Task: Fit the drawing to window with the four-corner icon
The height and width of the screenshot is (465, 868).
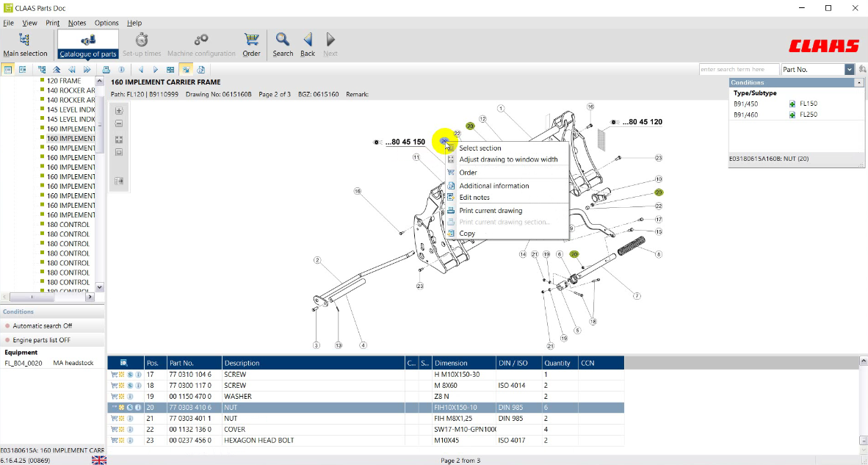Action: (119, 140)
